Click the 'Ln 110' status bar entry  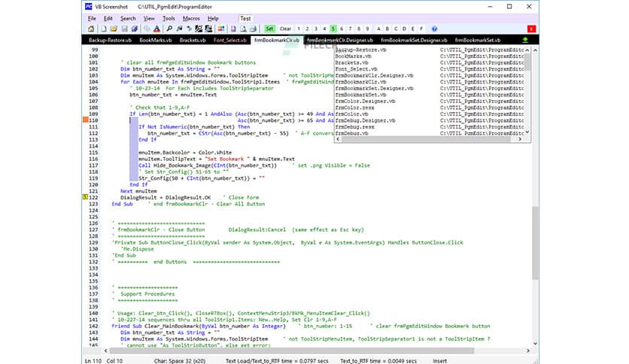(93, 361)
